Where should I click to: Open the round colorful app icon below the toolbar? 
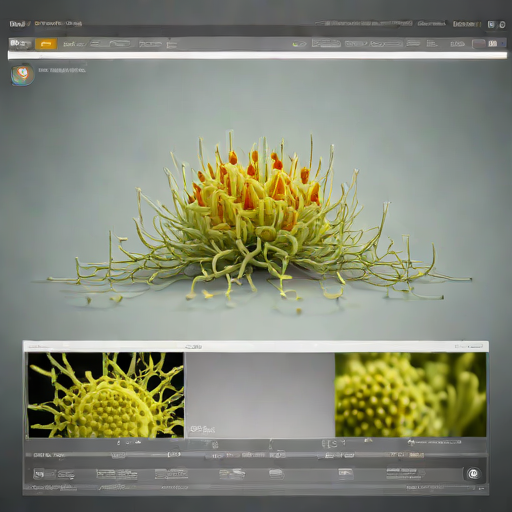[22, 74]
